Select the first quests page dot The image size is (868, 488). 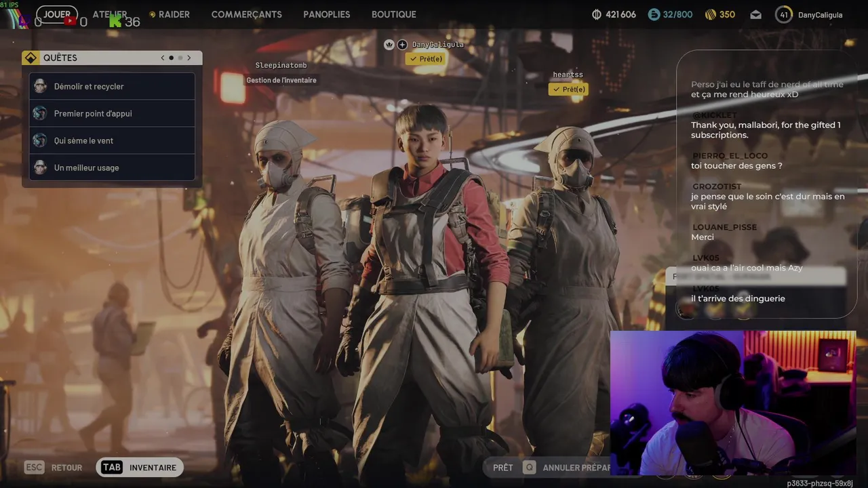(171, 58)
